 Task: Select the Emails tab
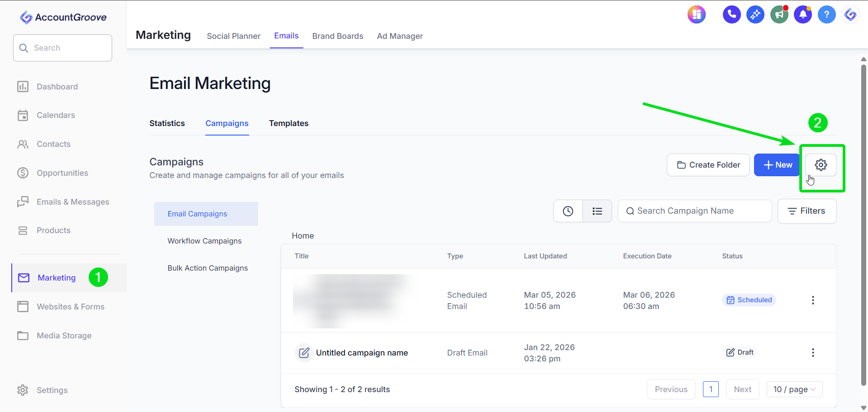287,36
